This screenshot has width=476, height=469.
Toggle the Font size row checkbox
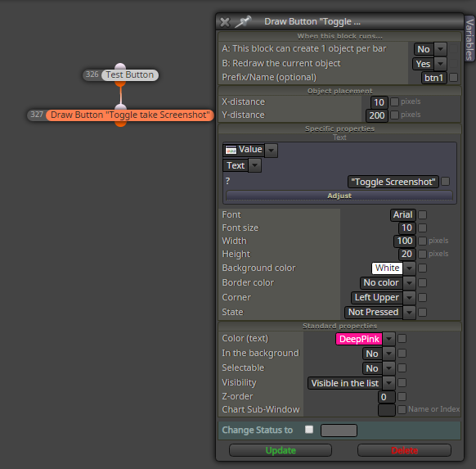(422, 228)
